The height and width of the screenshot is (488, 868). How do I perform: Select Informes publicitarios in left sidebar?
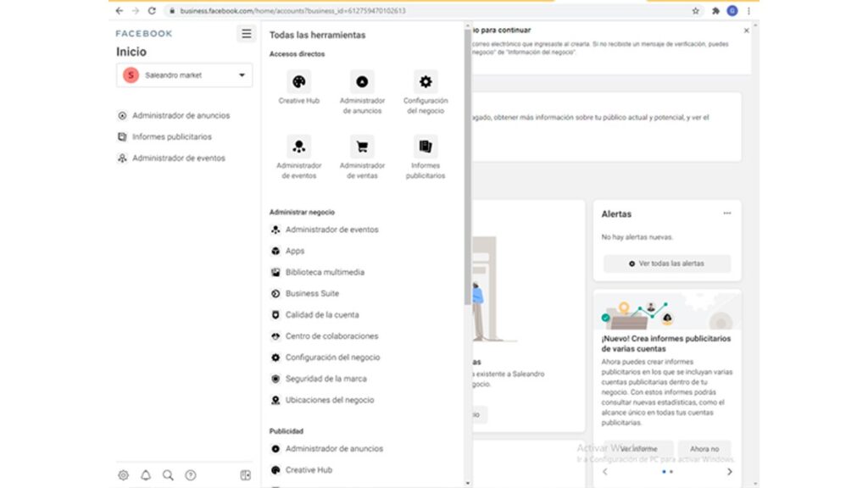[x=164, y=136]
